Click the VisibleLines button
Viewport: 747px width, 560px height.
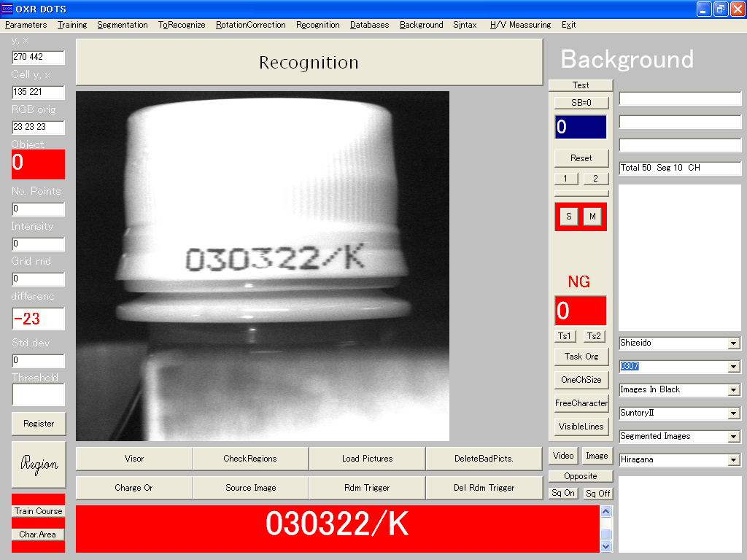point(581,427)
